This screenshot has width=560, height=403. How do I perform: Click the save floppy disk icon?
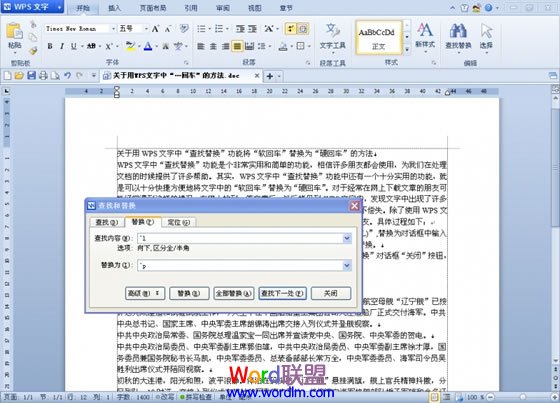tap(31, 75)
